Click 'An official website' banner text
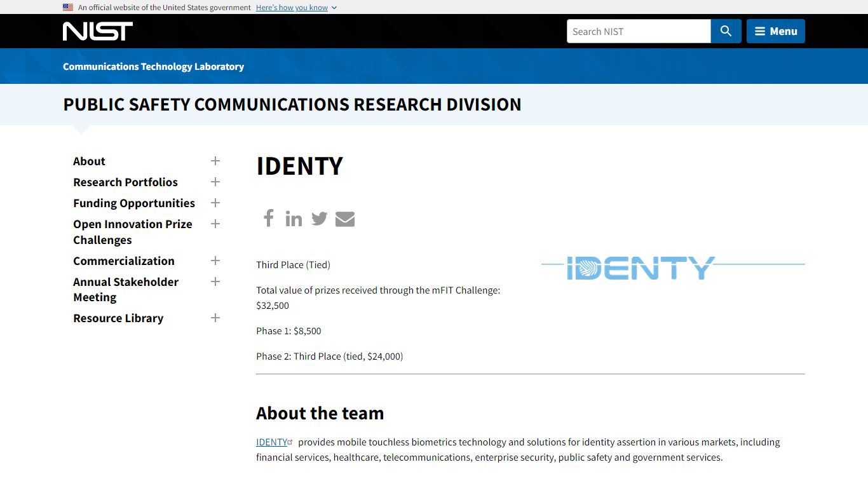 click(x=165, y=8)
